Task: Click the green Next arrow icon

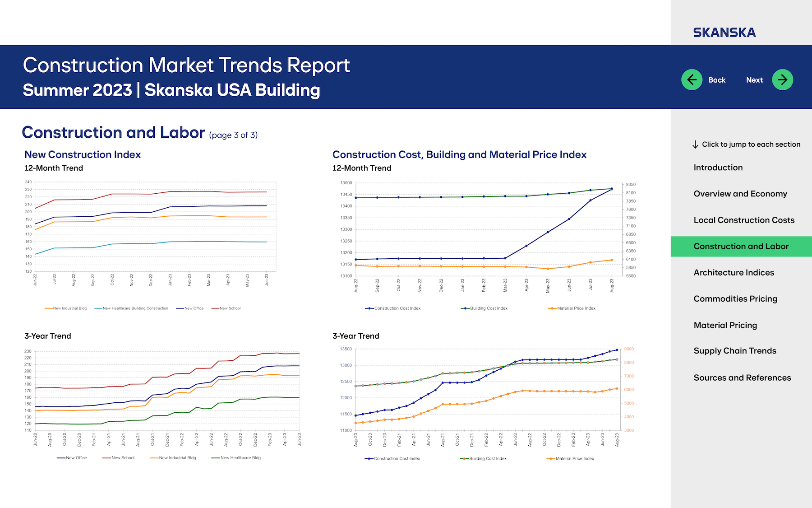Action: (782, 80)
